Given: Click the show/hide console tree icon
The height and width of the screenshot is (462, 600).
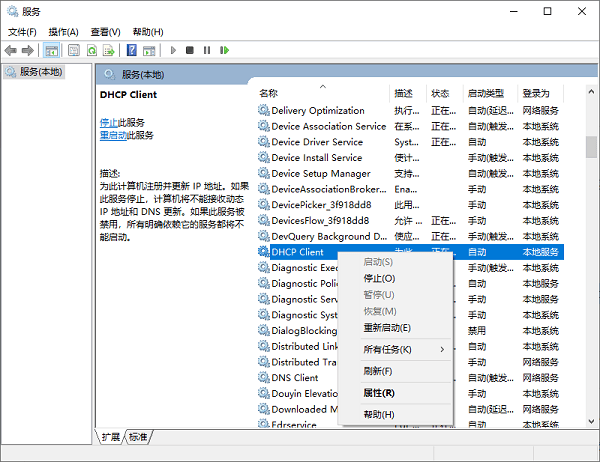Looking at the screenshot, I should click(x=49, y=50).
